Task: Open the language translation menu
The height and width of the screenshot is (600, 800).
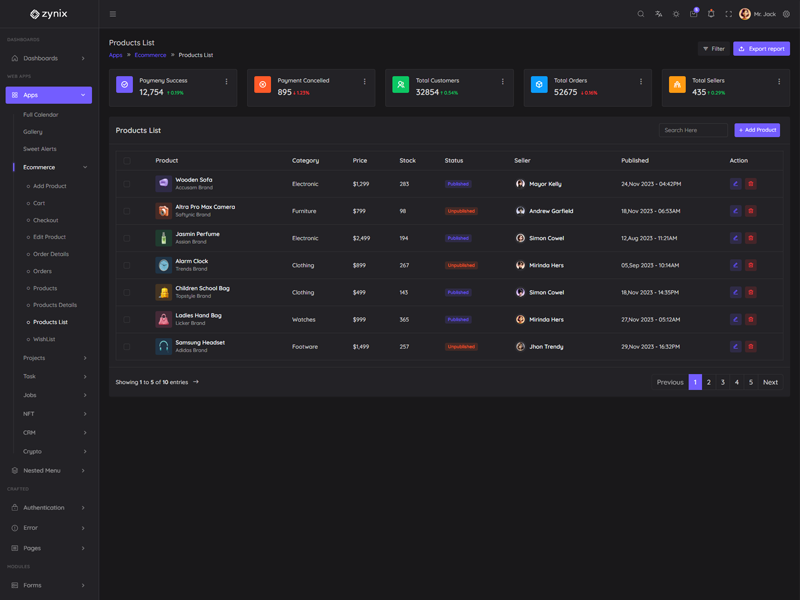Action: click(x=658, y=14)
